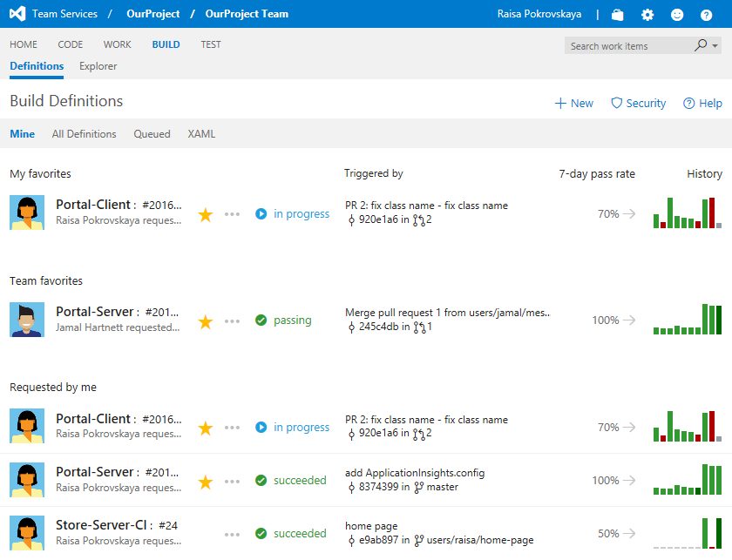Click Jamal Hartnett's avatar
This screenshot has width=732, height=560.
point(27,320)
